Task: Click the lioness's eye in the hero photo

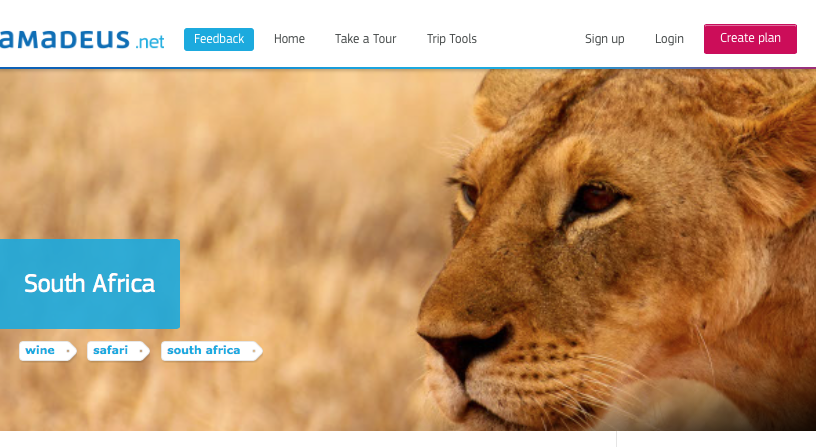Action: point(596,199)
